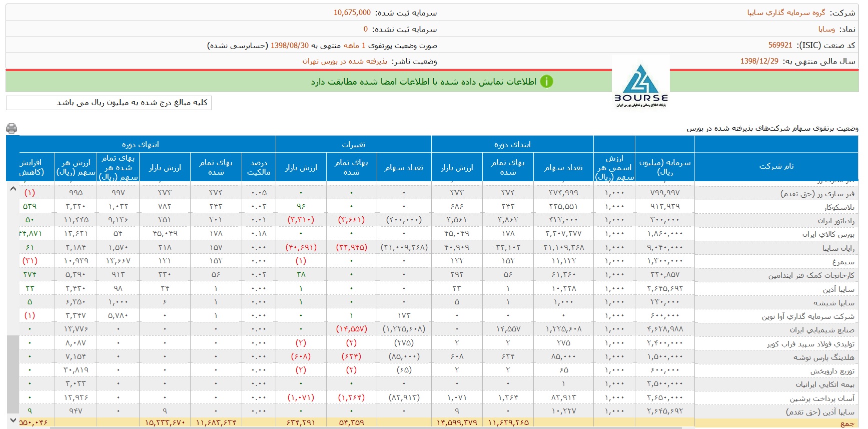
Task: Select the 'تغییرات' group header
Action: click(x=353, y=144)
